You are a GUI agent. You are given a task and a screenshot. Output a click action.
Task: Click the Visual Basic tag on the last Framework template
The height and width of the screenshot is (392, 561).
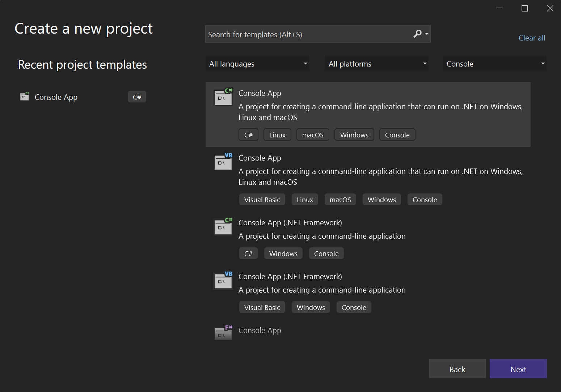(x=262, y=307)
